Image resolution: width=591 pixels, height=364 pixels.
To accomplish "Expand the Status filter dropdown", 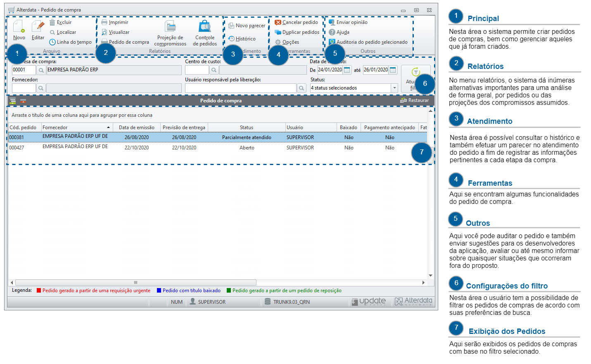I will (394, 88).
